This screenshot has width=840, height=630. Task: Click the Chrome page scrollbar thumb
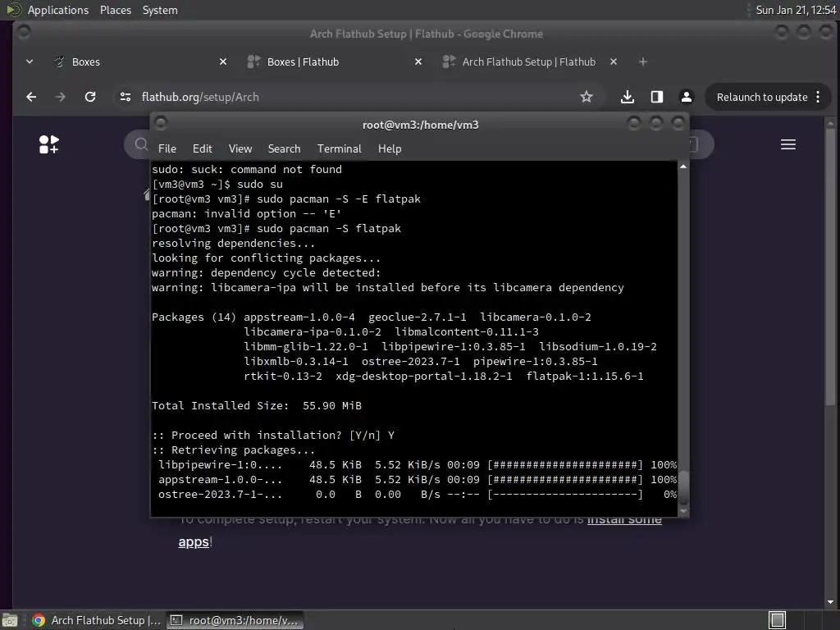coord(830,267)
